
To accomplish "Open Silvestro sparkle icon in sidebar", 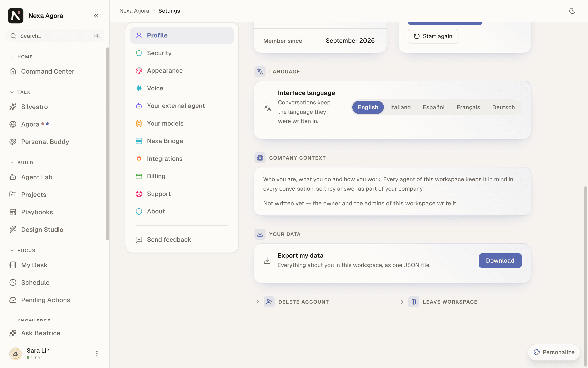I will [13, 106].
